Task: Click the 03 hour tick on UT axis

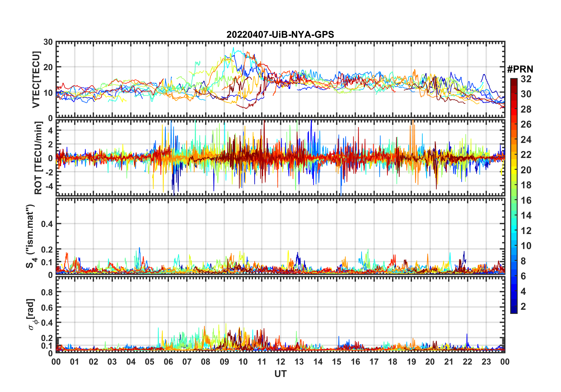Action: pyautogui.click(x=112, y=362)
